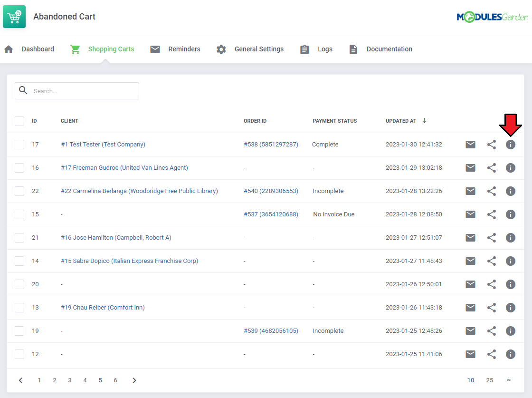Open info for cart ID 17

(510, 145)
